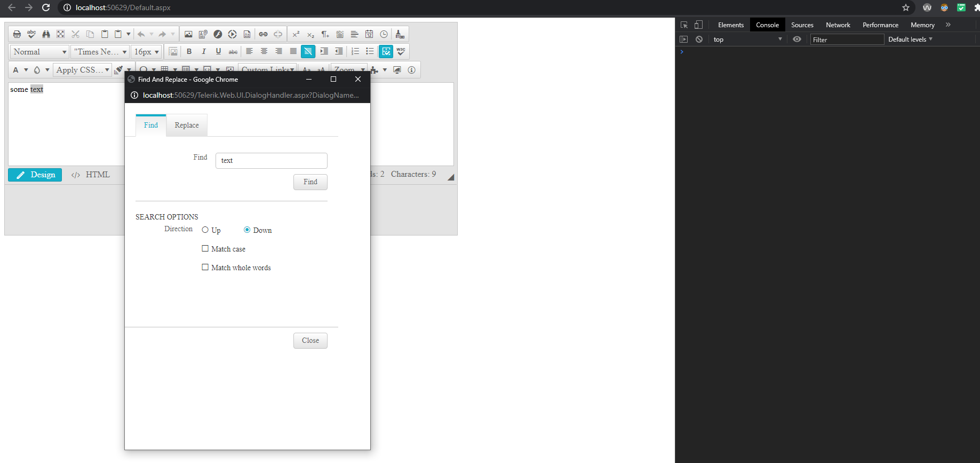This screenshot has width=980, height=463.
Task: Click the W3C XHTML validator icon
Action: tap(401, 51)
